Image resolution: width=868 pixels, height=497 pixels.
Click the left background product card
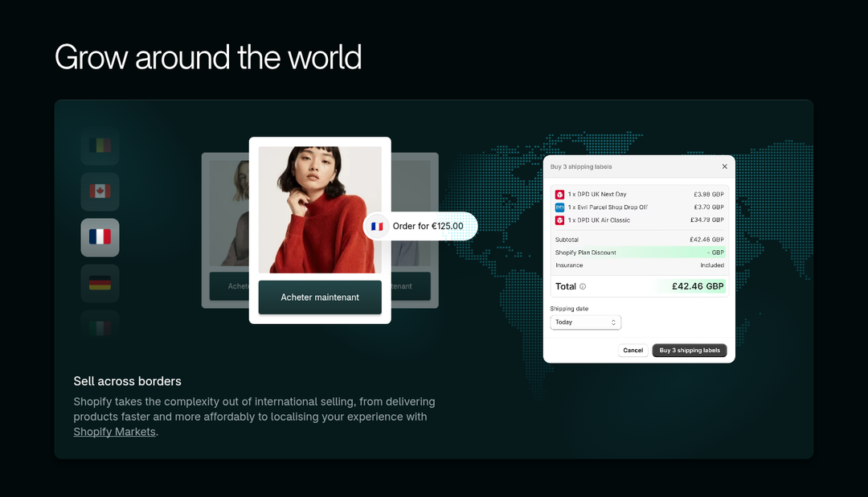225,230
